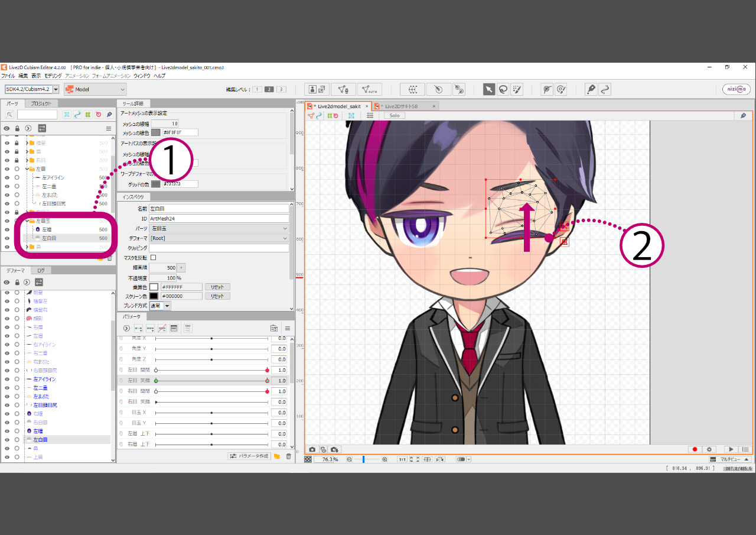This screenshot has height=535, width=756.
Task: Click add two keys parameter icon
Action: click(x=138, y=328)
